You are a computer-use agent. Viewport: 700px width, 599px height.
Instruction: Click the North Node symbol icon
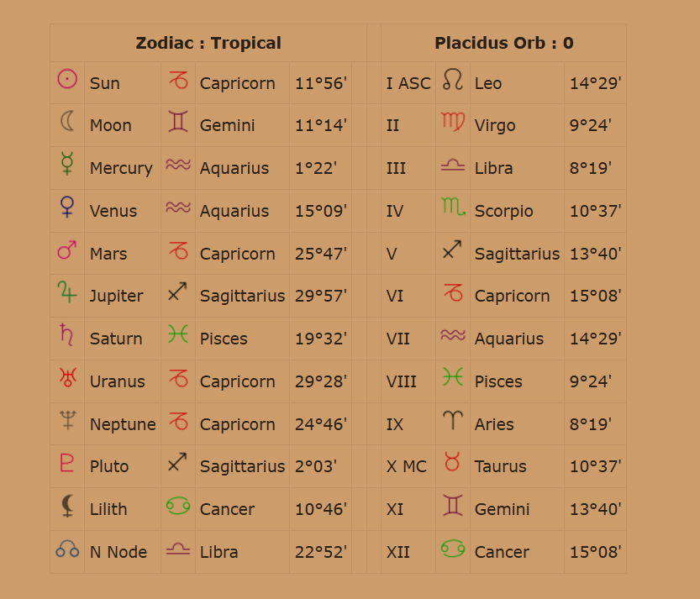(x=67, y=549)
